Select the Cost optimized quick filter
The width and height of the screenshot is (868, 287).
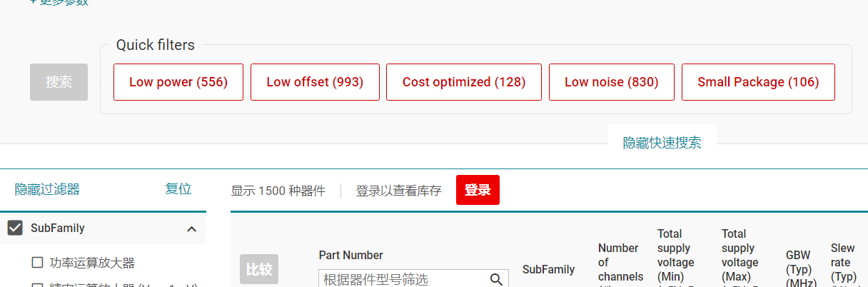click(464, 82)
